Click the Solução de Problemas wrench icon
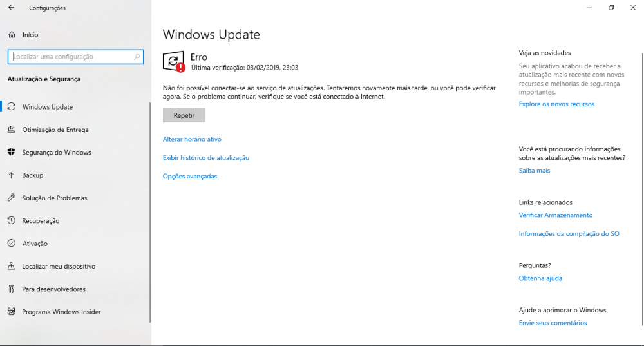 point(12,198)
